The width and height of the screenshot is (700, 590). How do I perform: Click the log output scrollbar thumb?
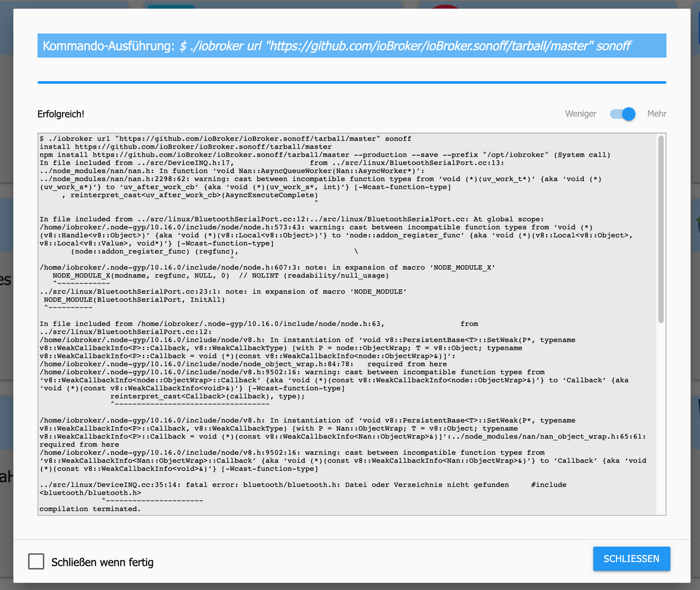pos(660,229)
